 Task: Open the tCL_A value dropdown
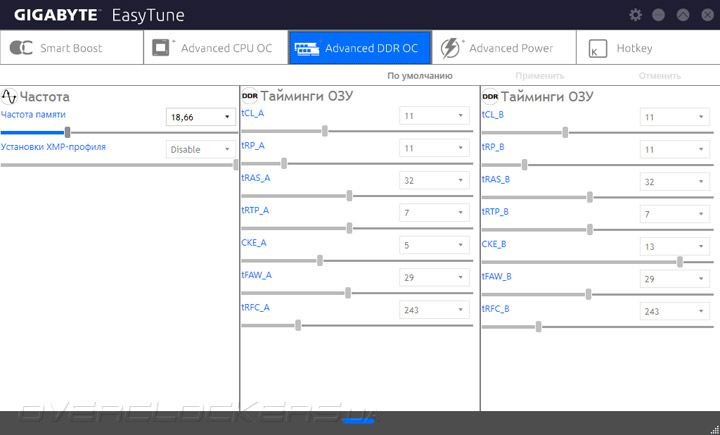pyautogui.click(x=434, y=116)
